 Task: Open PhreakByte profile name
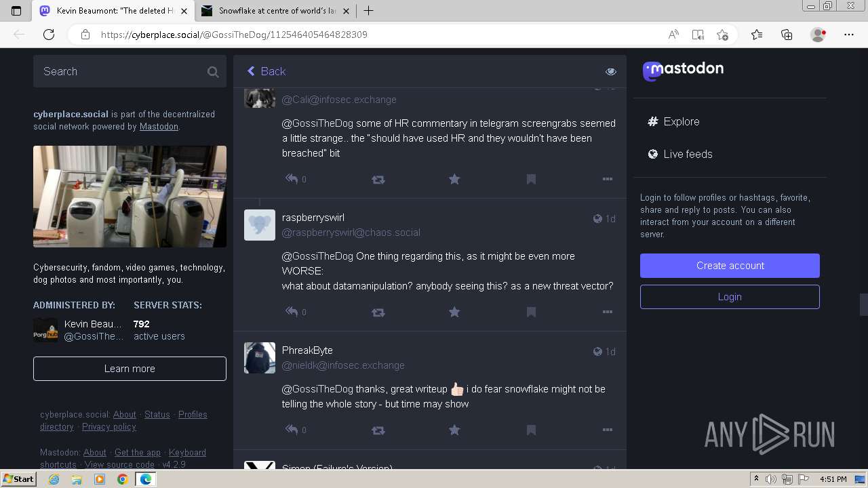307,350
